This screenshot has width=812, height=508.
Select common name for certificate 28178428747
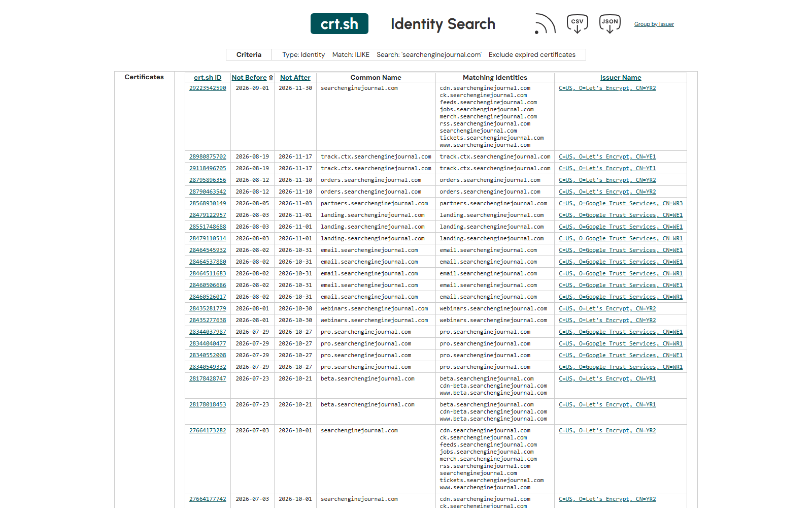(367, 379)
